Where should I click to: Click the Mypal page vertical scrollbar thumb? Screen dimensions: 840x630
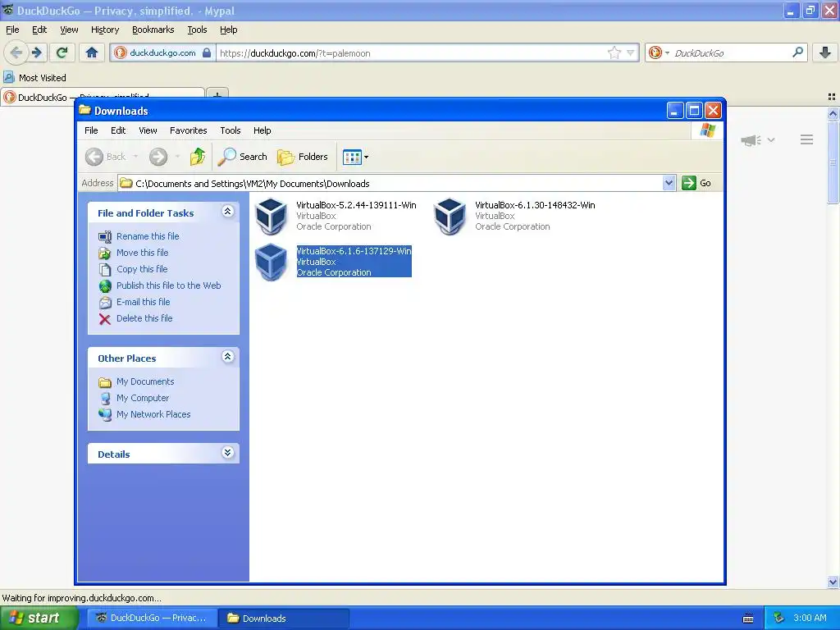(x=833, y=162)
